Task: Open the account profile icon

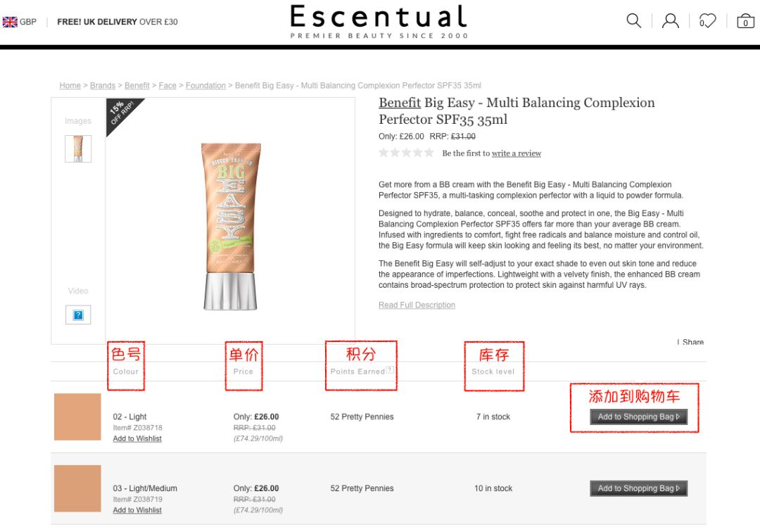Action: [x=671, y=21]
